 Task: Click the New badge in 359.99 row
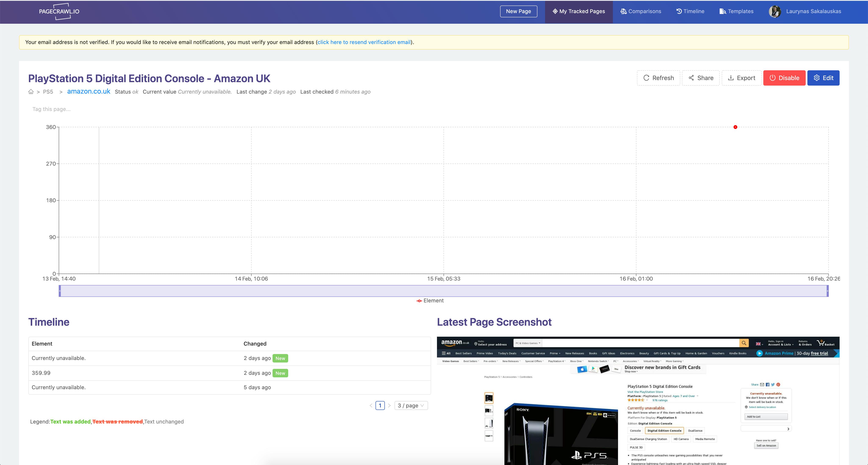[x=280, y=373]
